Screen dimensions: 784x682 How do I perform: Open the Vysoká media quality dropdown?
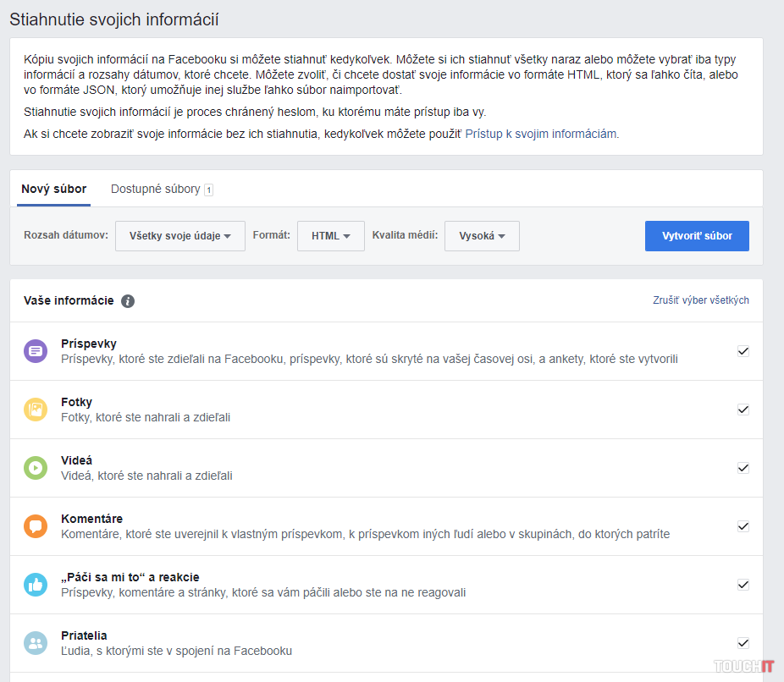pos(482,236)
